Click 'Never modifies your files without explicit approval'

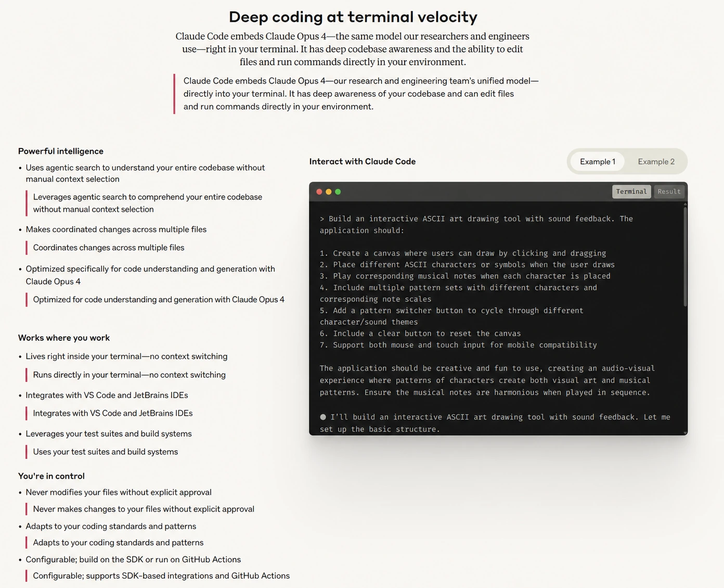click(119, 492)
